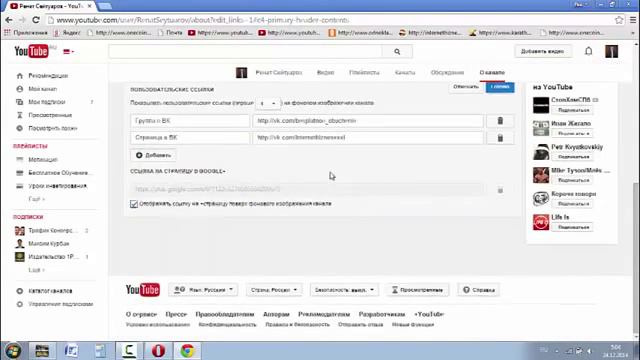Open the Press footer link
640x360 pixels.
pyautogui.click(x=176, y=314)
